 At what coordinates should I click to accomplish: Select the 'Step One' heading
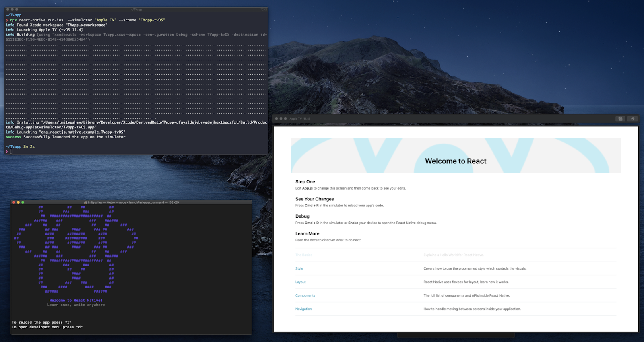click(305, 182)
